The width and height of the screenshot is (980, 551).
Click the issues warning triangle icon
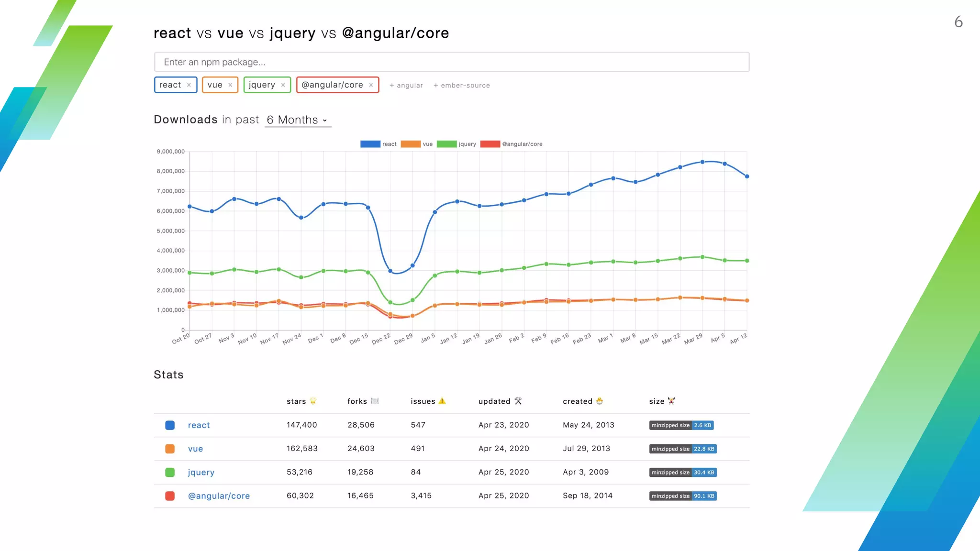tap(442, 401)
